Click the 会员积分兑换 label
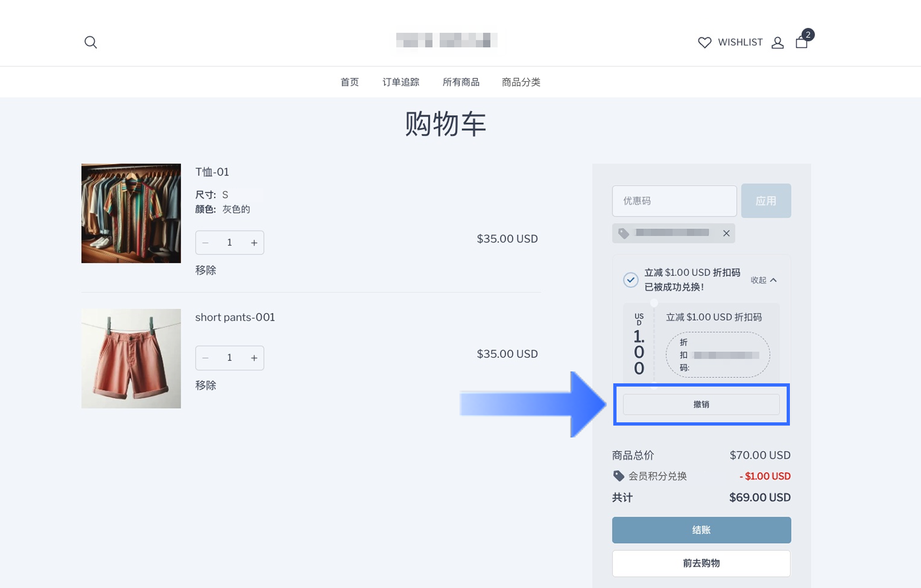 [658, 476]
